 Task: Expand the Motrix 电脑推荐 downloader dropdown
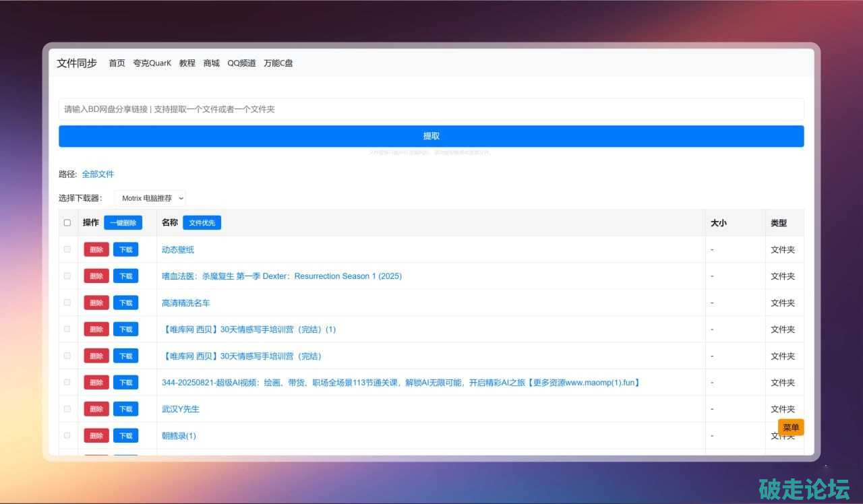(x=150, y=198)
